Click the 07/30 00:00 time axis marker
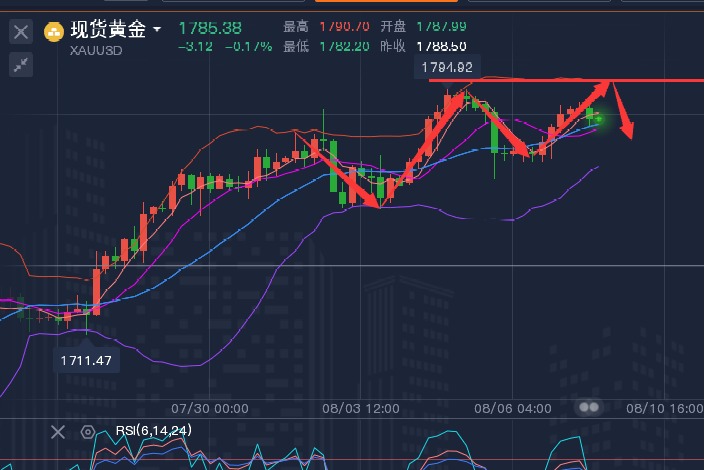The image size is (705, 470). pyautogui.click(x=210, y=409)
